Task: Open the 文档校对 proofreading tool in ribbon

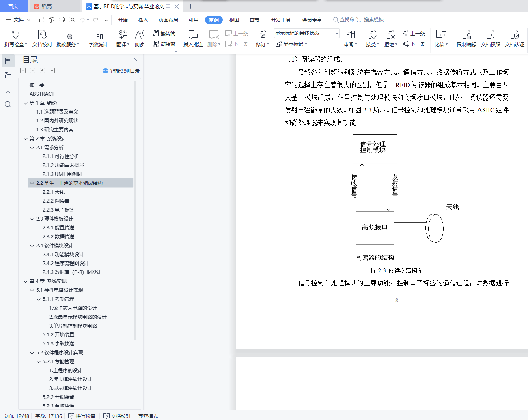Action: pos(42,39)
